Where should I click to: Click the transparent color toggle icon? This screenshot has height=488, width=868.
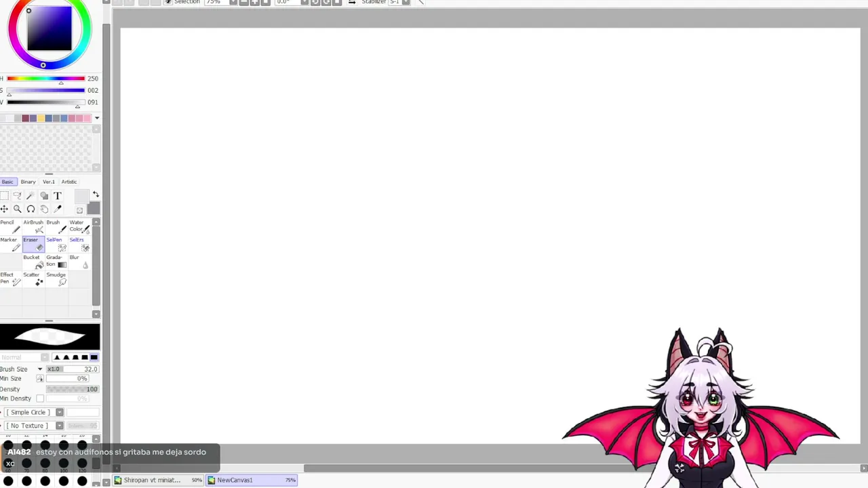tap(79, 209)
